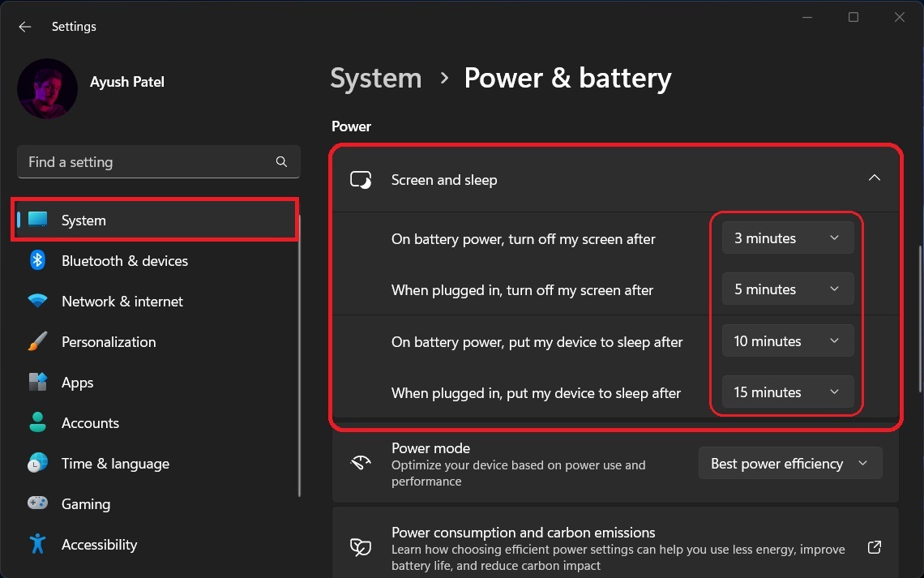Click the Network & internet Wi-Fi icon

(x=37, y=302)
